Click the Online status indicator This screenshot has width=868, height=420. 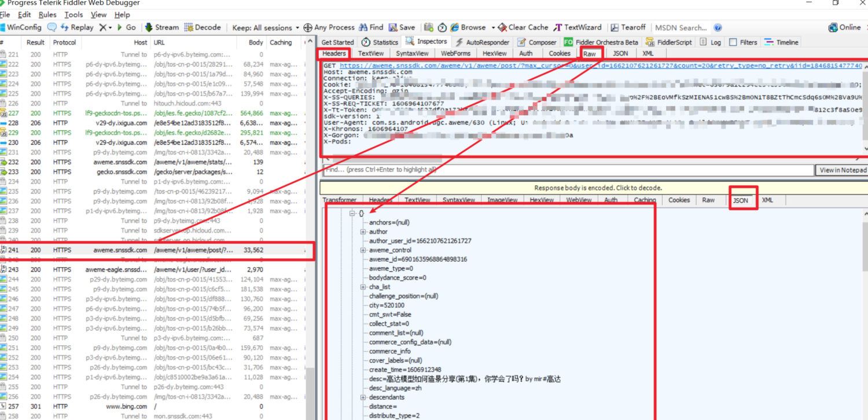click(x=844, y=27)
